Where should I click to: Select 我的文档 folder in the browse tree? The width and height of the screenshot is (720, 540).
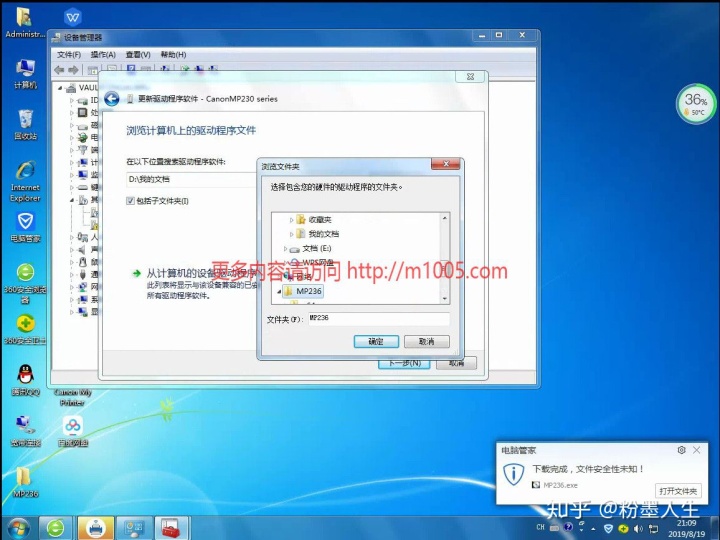[x=323, y=234]
